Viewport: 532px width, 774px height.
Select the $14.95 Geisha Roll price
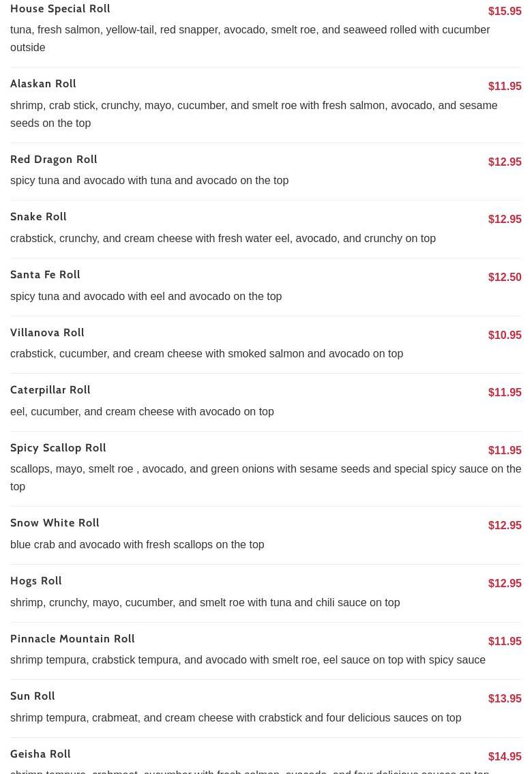click(505, 757)
